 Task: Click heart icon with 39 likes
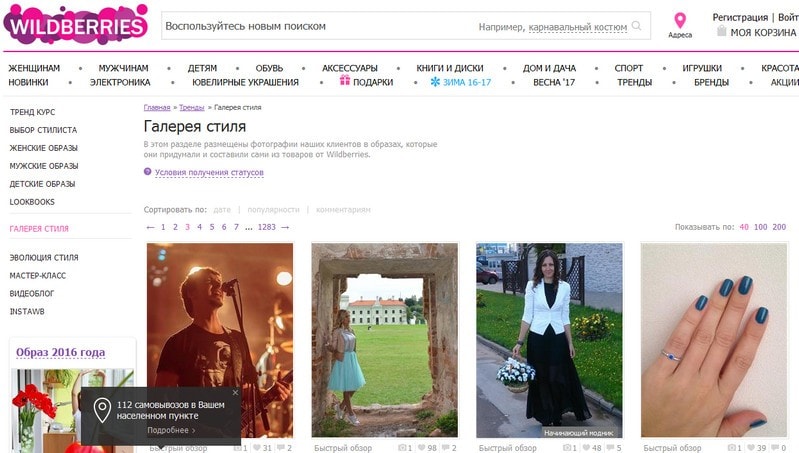(751, 448)
